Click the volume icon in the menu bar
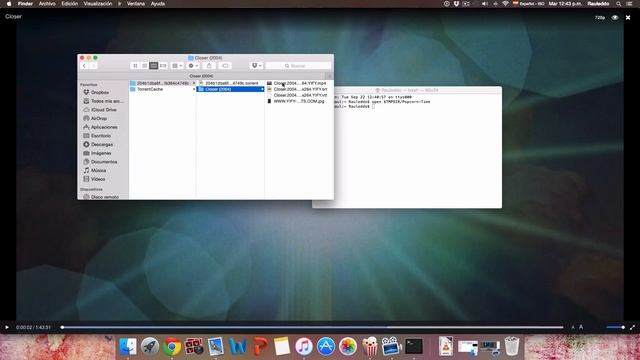The width and height of the screenshot is (640, 360). [484, 4]
